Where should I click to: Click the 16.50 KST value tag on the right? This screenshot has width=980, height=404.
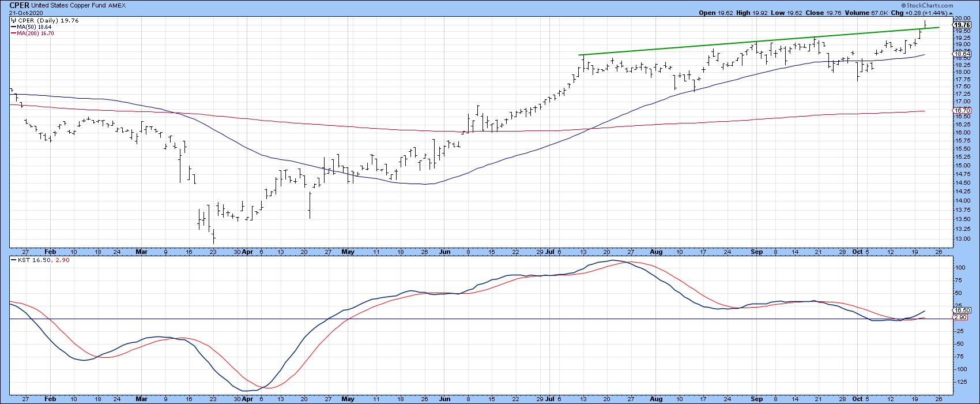point(962,311)
